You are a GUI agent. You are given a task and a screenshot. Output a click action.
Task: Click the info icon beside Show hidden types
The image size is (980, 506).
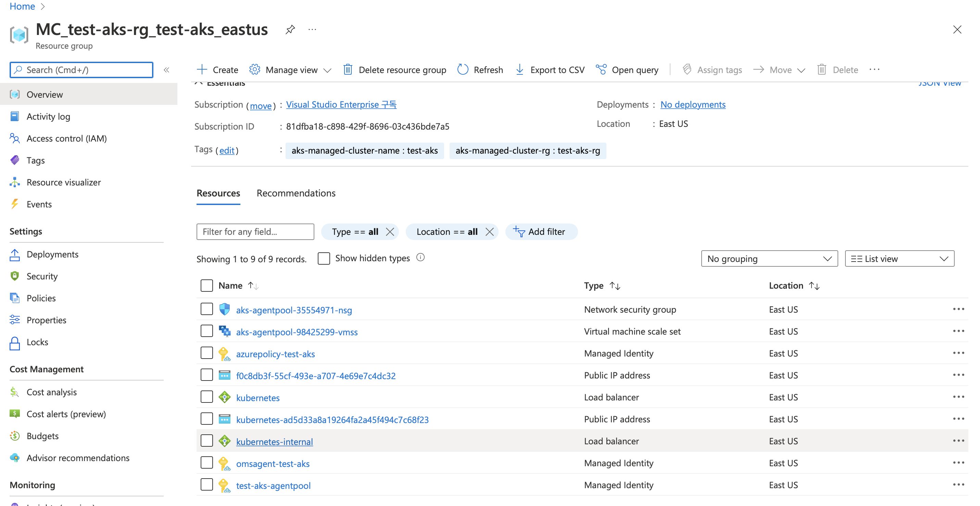point(420,258)
